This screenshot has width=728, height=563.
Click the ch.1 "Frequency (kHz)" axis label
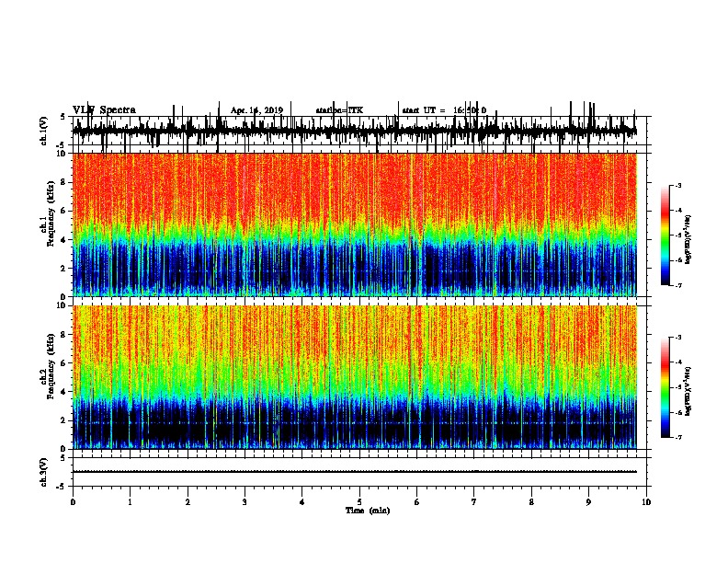[x=51, y=214]
